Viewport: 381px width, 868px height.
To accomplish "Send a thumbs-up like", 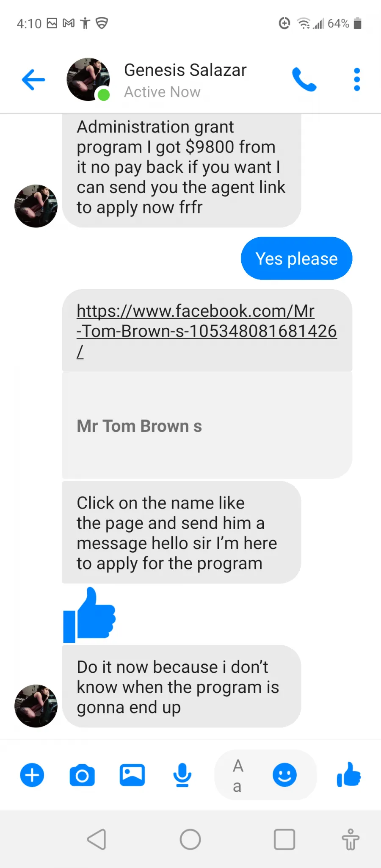I will click(349, 774).
